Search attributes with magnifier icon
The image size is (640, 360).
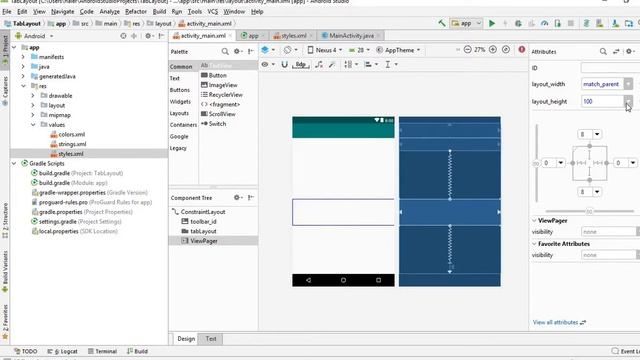[x=603, y=51]
